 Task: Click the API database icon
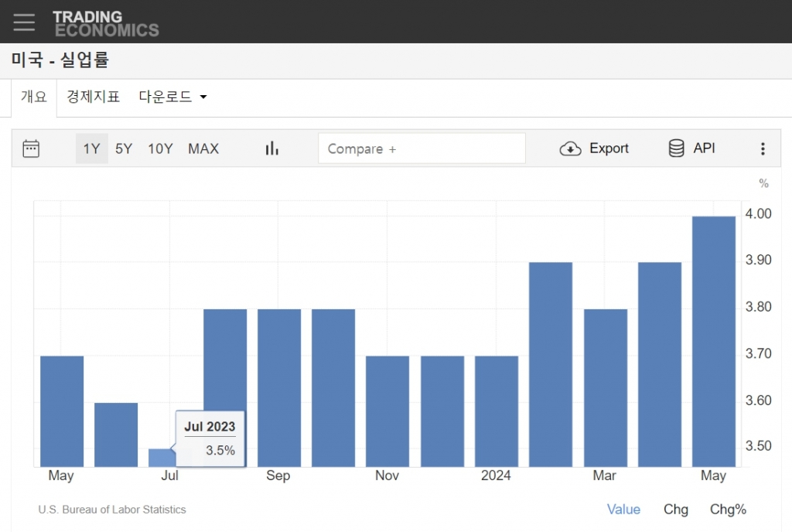(x=676, y=148)
